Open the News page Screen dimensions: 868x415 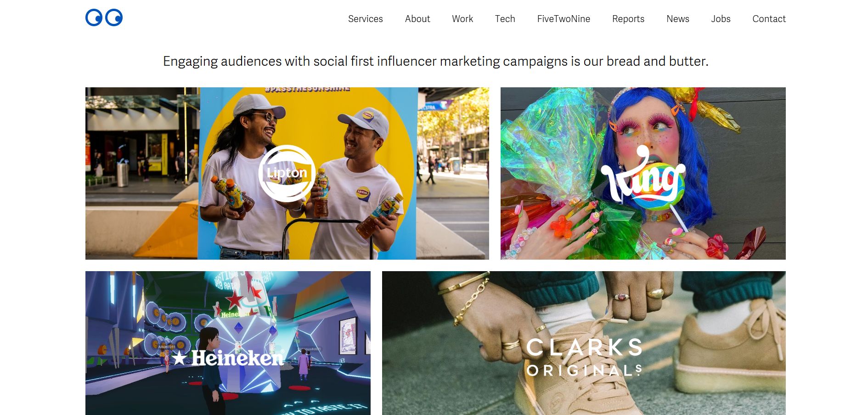pos(678,19)
